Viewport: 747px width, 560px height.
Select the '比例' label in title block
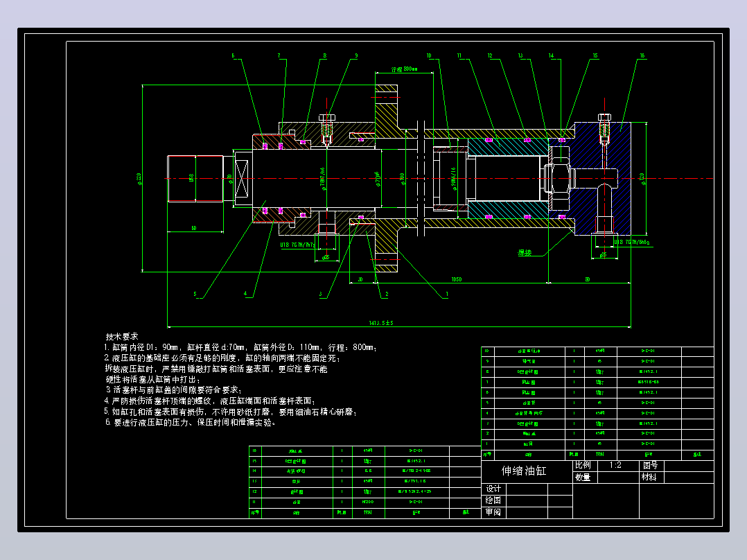pos(583,465)
